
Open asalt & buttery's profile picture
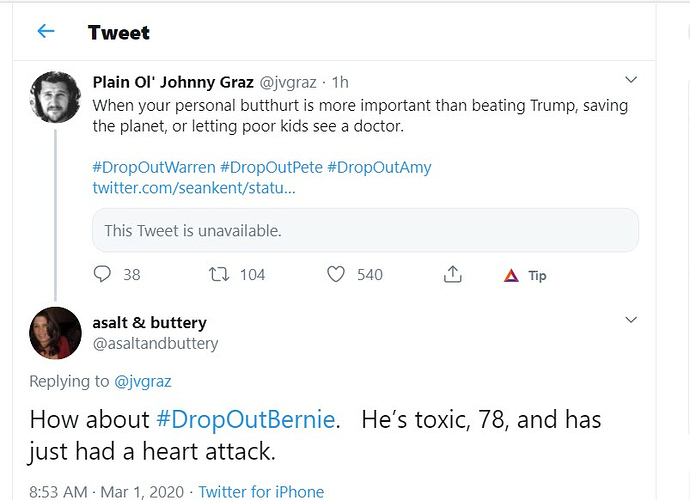[x=55, y=333]
